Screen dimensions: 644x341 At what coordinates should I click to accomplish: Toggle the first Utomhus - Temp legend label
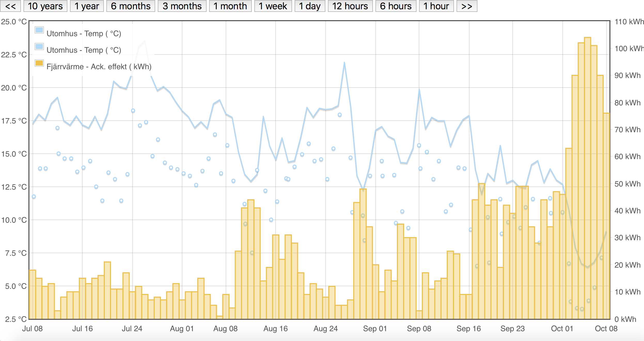(84, 34)
